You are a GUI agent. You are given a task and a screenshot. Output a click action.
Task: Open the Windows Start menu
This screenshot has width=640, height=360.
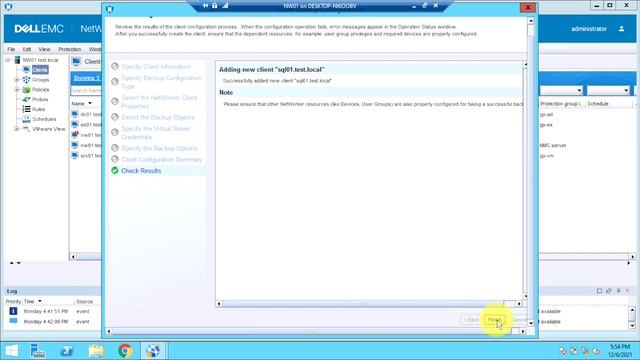[11, 351]
